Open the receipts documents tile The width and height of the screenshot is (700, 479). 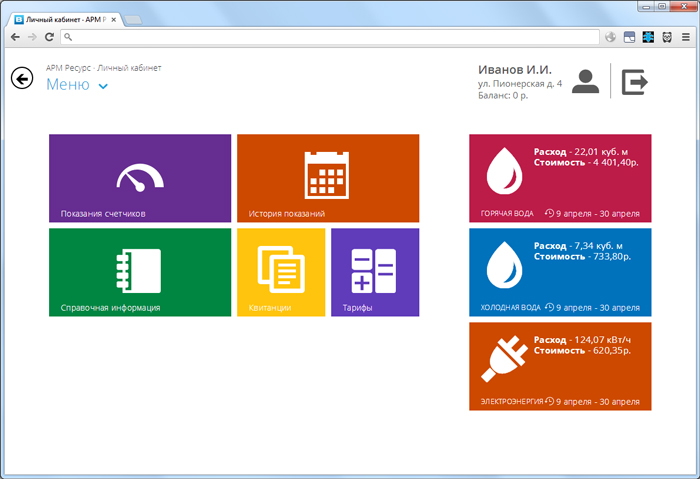[281, 272]
